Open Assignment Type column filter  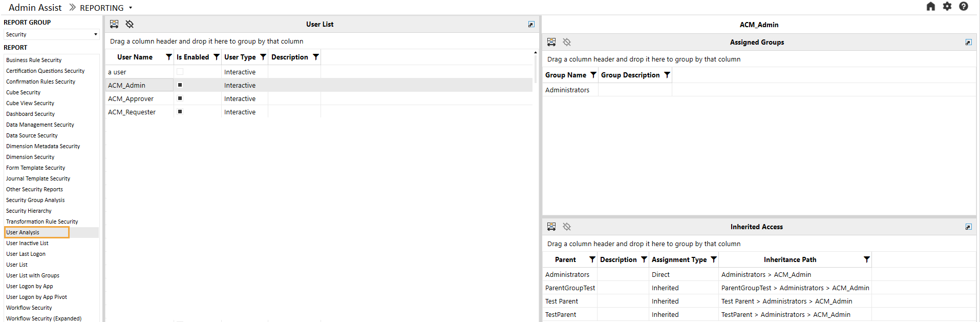714,259
